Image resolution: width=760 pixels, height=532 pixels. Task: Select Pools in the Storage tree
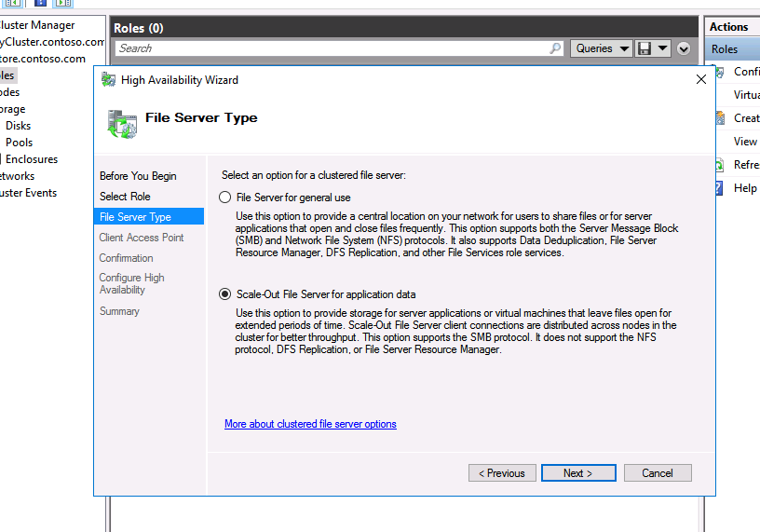click(x=19, y=143)
